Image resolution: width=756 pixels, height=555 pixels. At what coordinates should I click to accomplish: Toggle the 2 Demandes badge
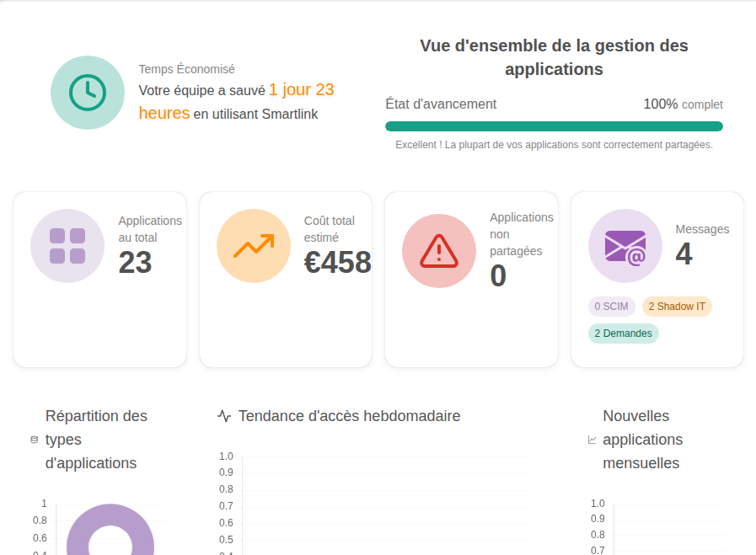coord(624,334)
